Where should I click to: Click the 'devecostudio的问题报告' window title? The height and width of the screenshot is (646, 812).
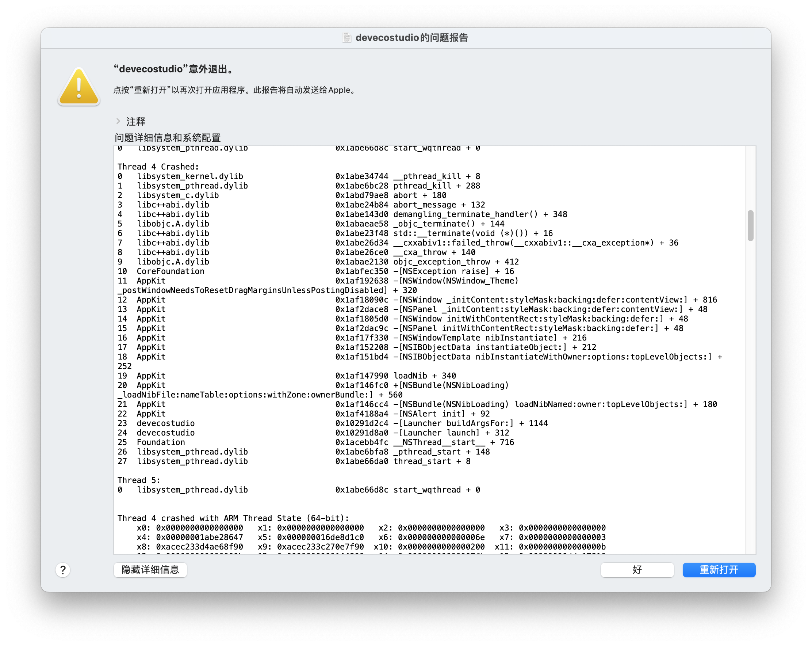(411, 38)
